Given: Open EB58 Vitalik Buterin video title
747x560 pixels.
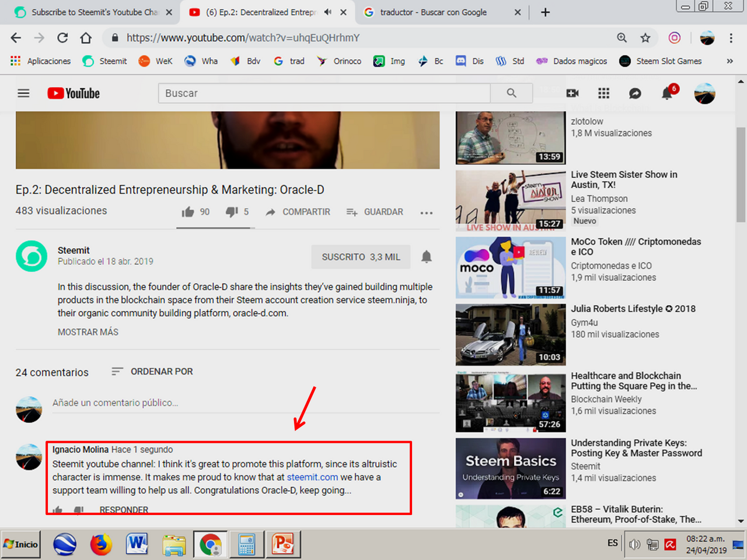Looking at the screenshot, I should pyautogui.click(x=636, y=514).
